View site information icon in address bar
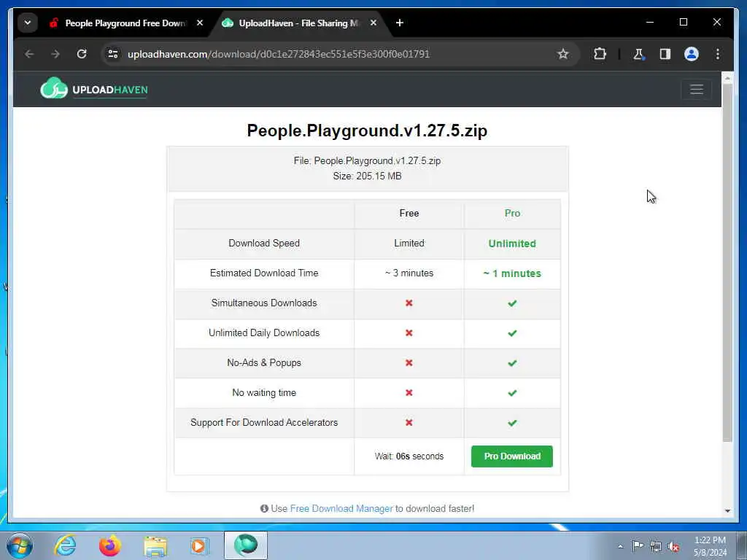Screen dimensions: 747x560 point(113,54)
